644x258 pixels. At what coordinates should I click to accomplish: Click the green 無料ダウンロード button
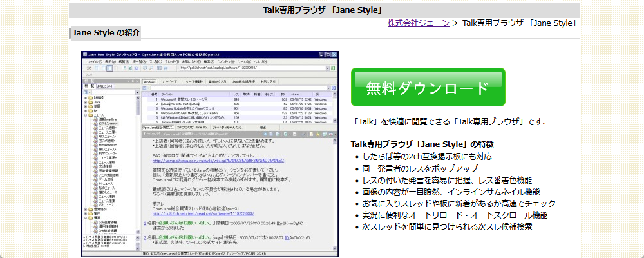tap(428, 87)
